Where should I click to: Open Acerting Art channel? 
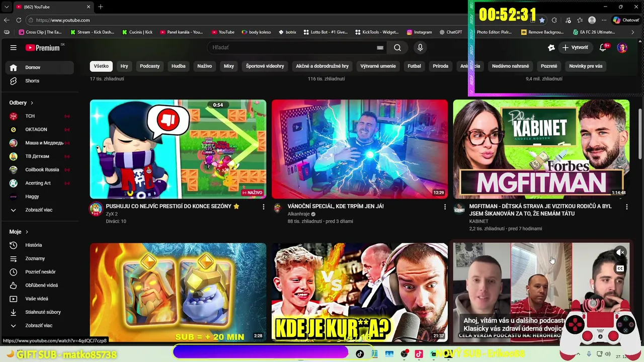click(39, 183)
